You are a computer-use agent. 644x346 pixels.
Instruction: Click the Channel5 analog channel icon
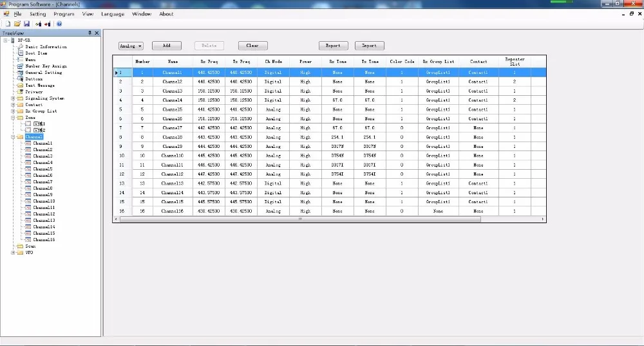(28, 169)
